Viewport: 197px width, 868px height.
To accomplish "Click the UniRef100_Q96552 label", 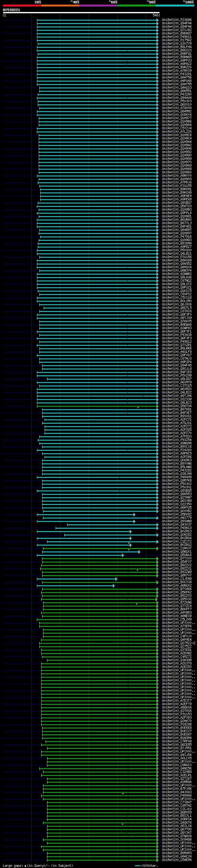I will pyautogui.click(x=177, y=264).
